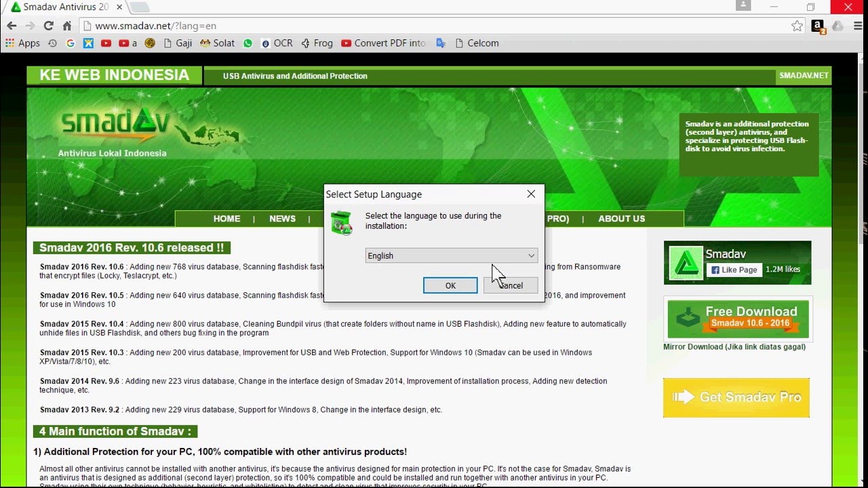Open the Gaji bookmark
This screenshot has height=488, width=868.
pyautogui.click(x=178, y=43)
